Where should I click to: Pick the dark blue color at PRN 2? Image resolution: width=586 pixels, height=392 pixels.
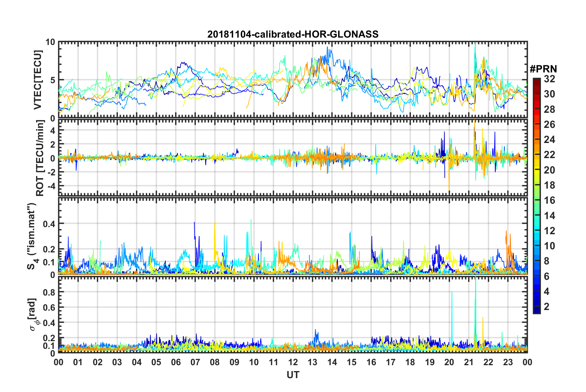coord(536,306)
